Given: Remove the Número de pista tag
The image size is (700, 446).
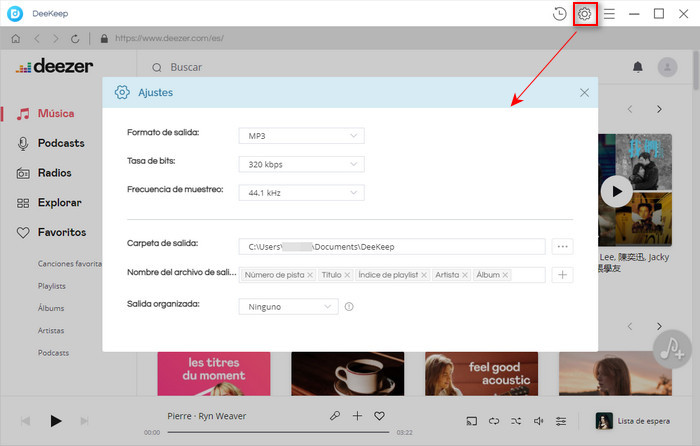Looking at the screenshot, I should point(310,275).
